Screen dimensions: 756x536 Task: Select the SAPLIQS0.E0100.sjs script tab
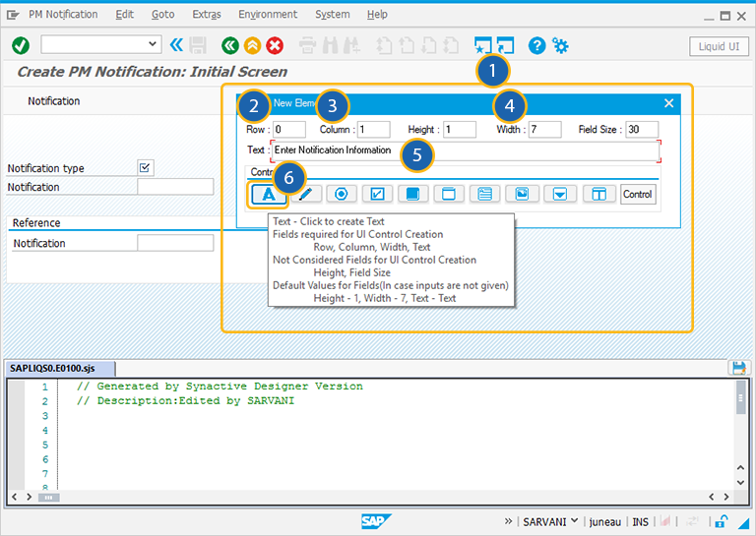coord(60,369)
